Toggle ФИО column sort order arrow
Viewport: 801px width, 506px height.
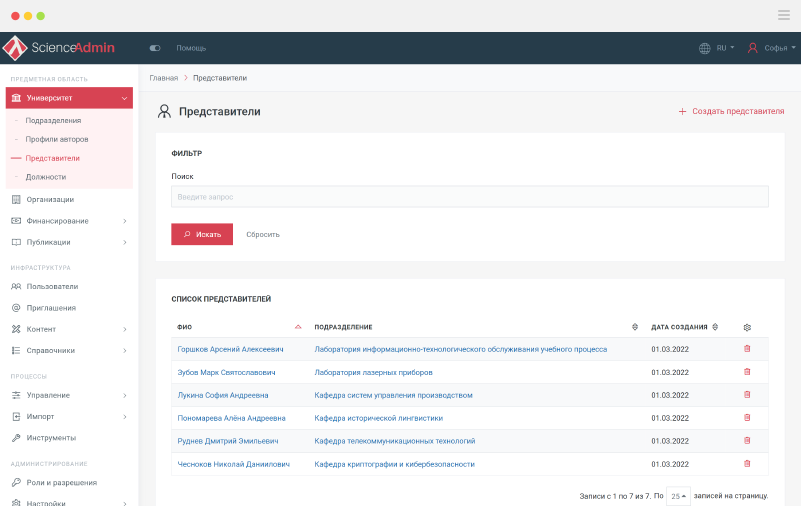pos(298,327)
